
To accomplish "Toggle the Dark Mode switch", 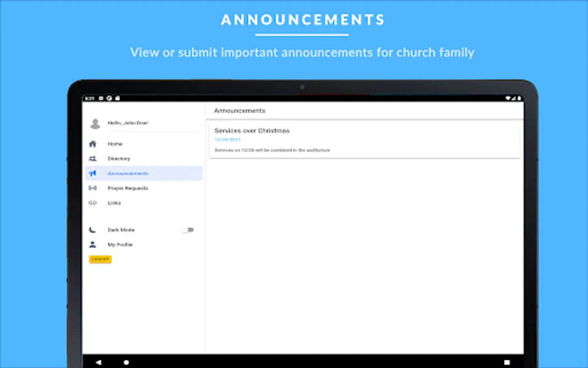I will [x=188, y=230].
